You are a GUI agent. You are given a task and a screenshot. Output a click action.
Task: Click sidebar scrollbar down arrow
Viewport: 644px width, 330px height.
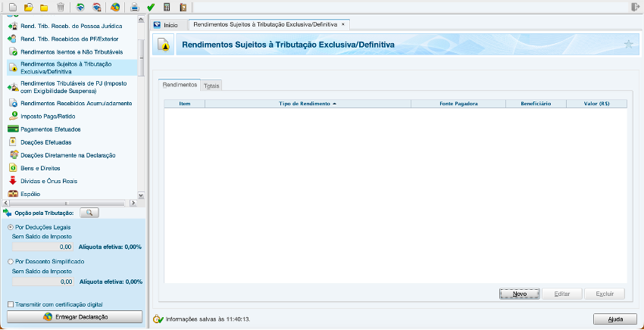click(141, 195)
